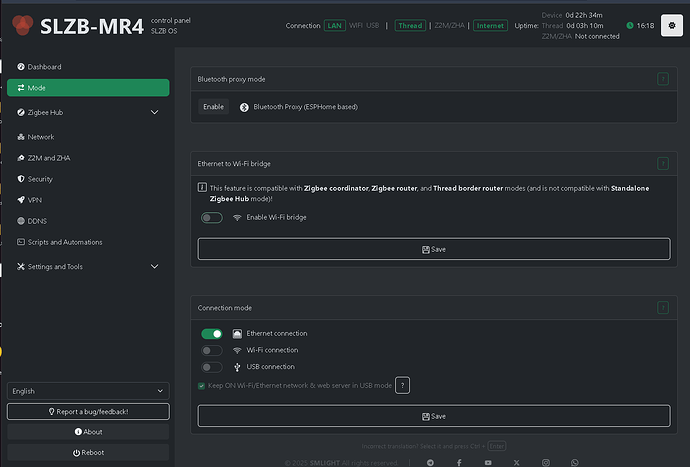Click the help question mark beside USB mode option
Viewport: 690px width, 467px height.
click(x=402, y=385)
